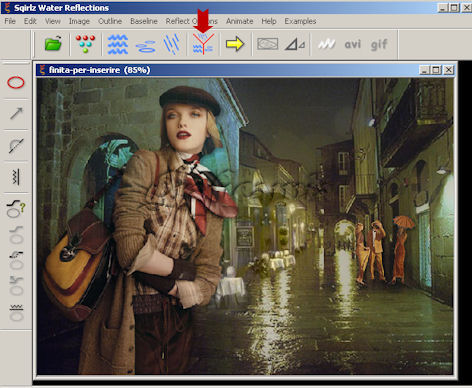Open the Reflect Options menu
Image resolution: width=472 pixels, height=388 pixels.
tap(192, 21)
